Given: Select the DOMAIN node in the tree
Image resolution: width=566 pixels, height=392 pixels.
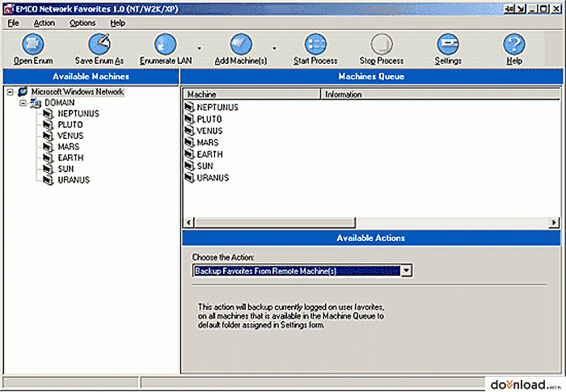Looking at the screenshot, I should point(60,103).
